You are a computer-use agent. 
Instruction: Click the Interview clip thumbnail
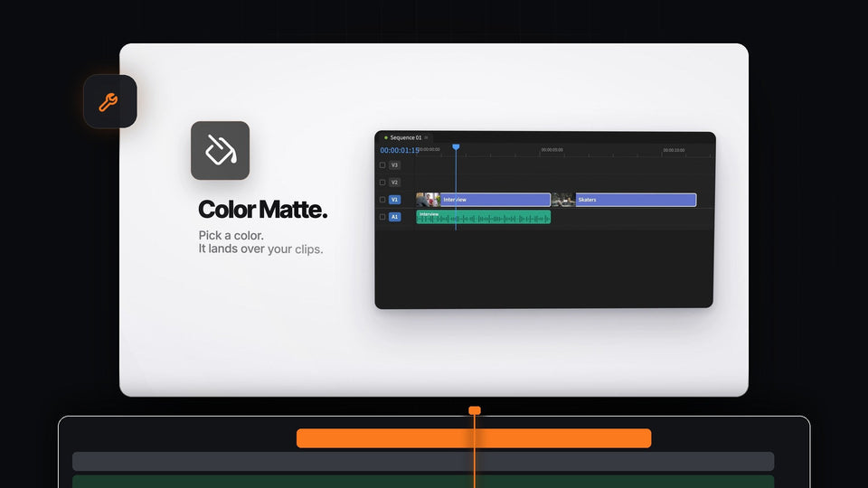click(429, 199)
